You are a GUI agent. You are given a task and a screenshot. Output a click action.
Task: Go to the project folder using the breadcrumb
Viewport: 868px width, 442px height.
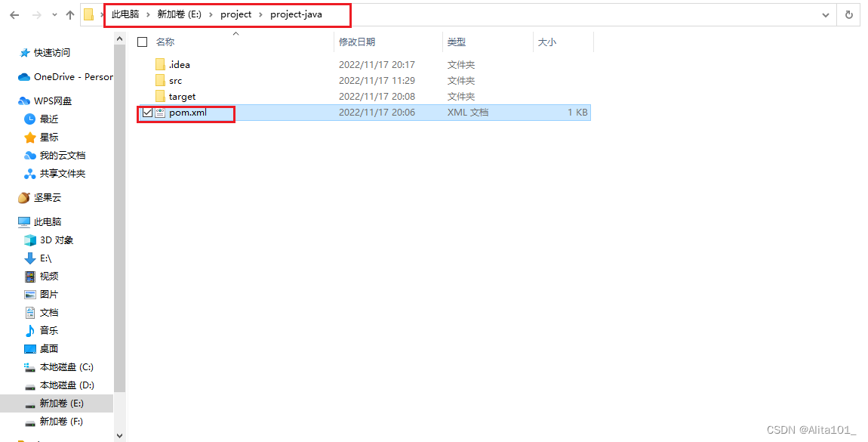point(235,14)
